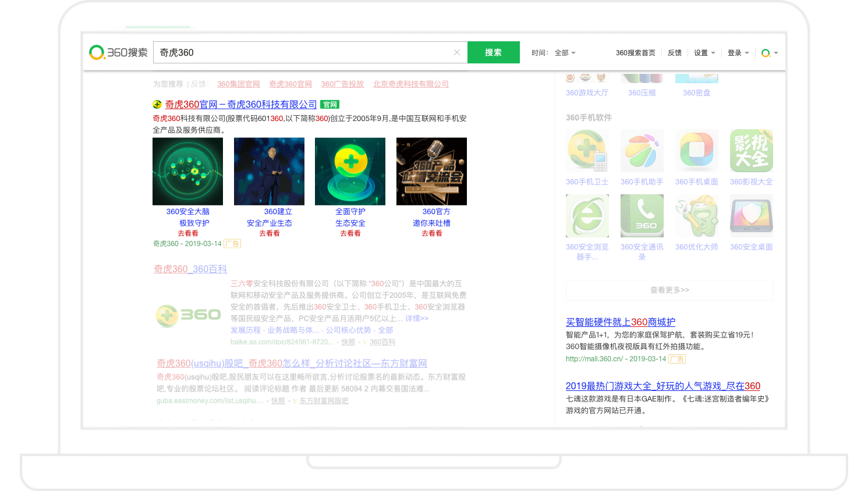Open the suggested 360广告投放 link
Image resolution: width=868 pixels, height=491 pixels.
click(x=342, y=84)
